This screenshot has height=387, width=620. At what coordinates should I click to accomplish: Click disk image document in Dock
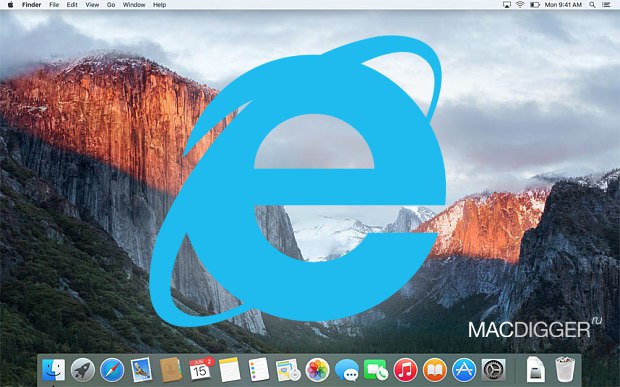[535, 370]
